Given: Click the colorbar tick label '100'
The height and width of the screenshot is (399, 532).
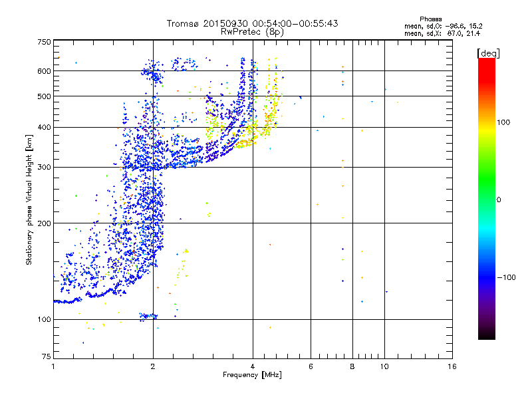Looking at the screenshot, I should [x=503, y=122].
